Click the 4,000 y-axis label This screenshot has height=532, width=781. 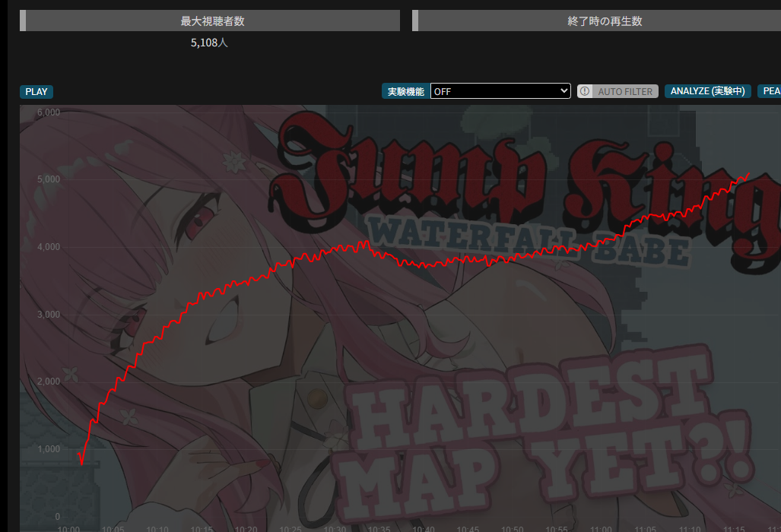[49, 247]
